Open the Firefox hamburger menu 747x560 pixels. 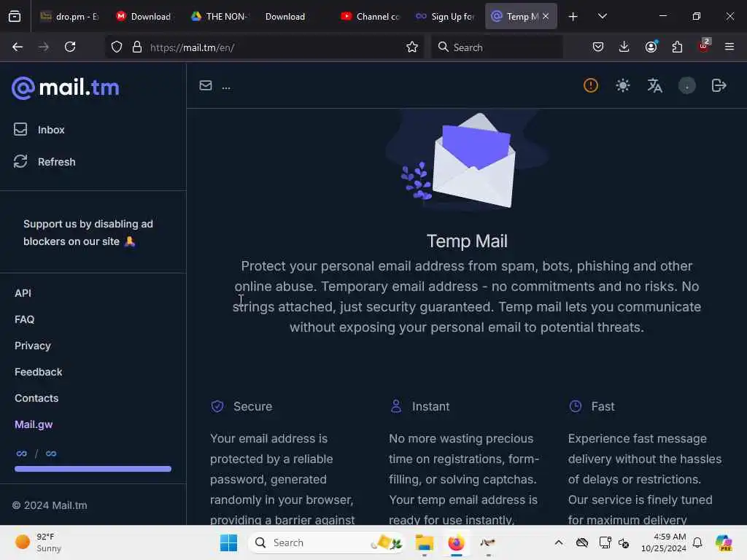[729, 47]
